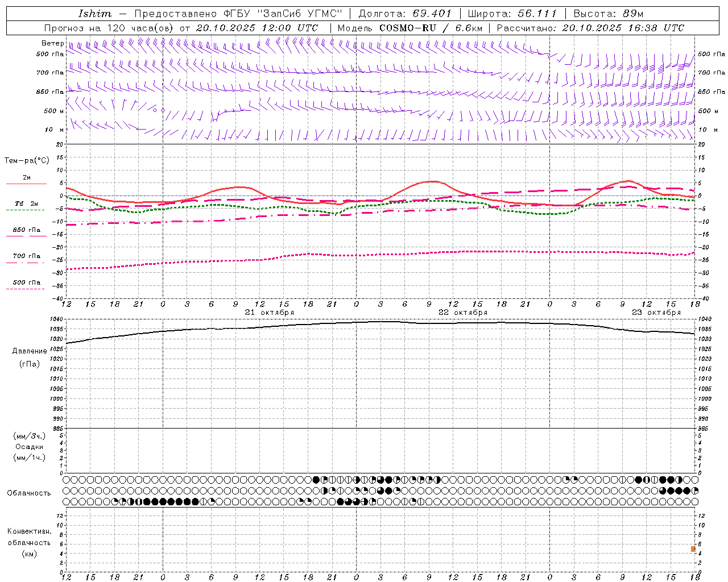Click the "22 октября" date label
This screenshot has width=728, height=582.
click(463, 313)
